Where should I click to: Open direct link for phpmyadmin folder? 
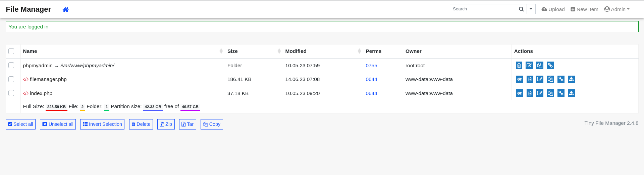pyautogui.click(x=550, y=65)
